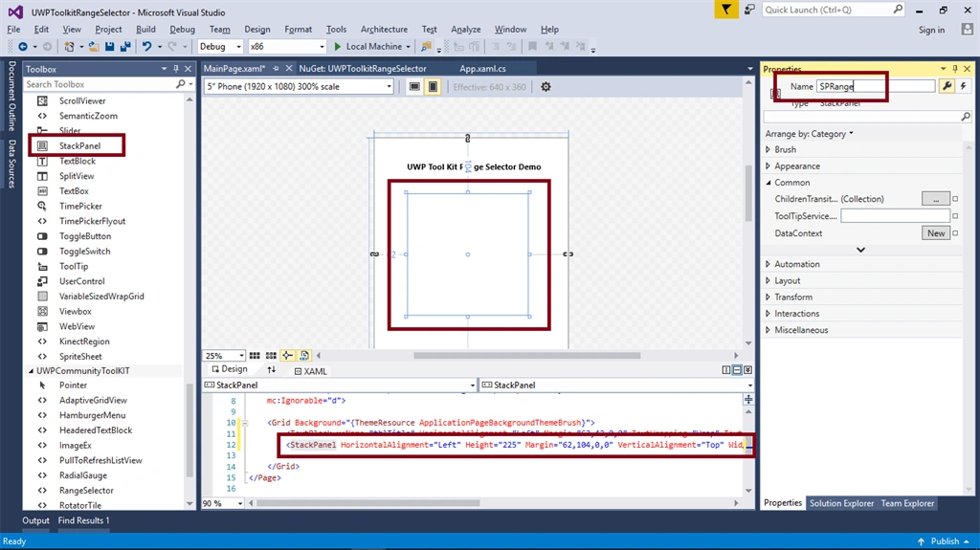Select the RadialGauge toolbox item
Viewport: 980px width, 550px height.
click(82, 475)
